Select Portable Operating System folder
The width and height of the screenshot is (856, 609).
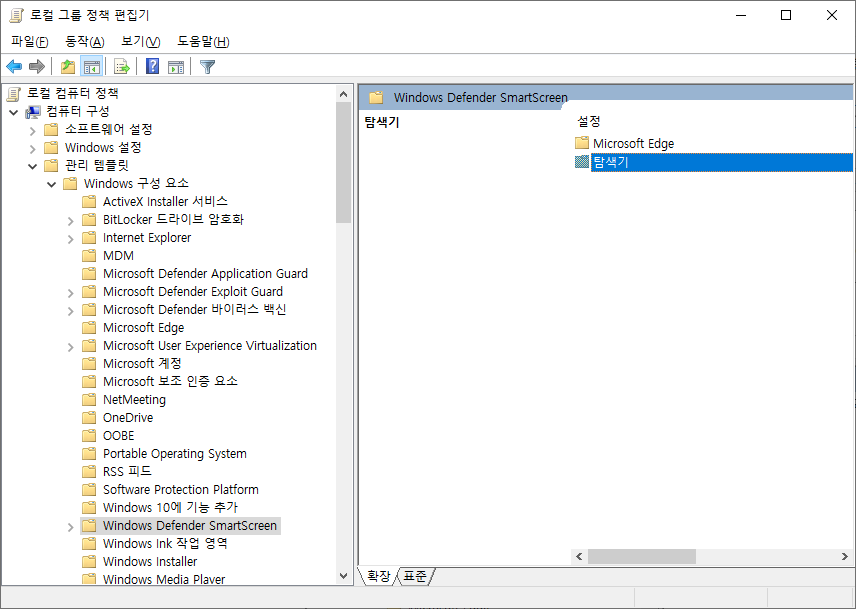coord(175,453)
